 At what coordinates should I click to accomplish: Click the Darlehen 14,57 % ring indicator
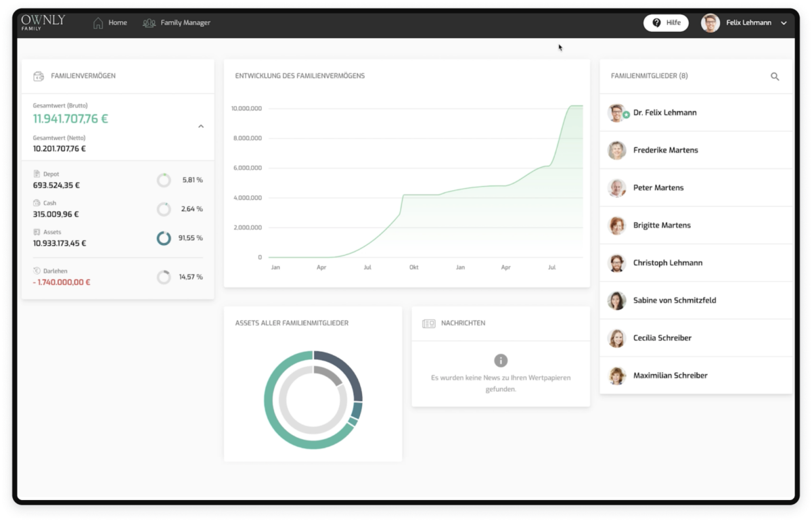point(164,277)
